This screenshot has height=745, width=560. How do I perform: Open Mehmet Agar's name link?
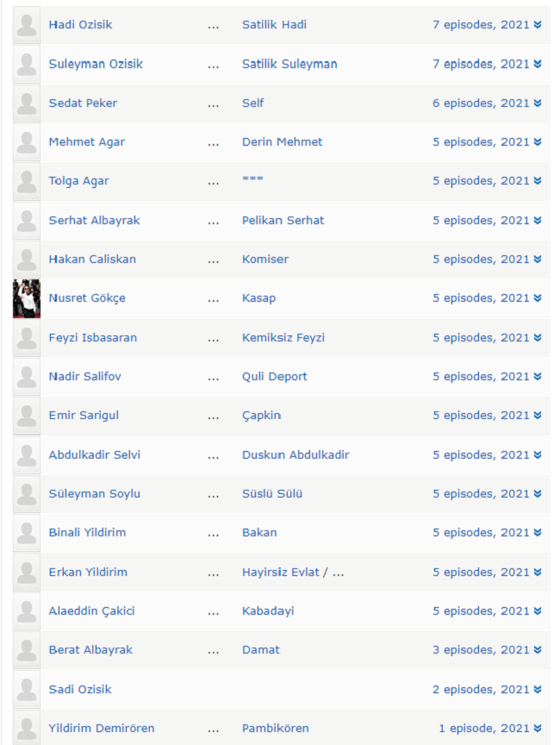(x=87, y=142)
